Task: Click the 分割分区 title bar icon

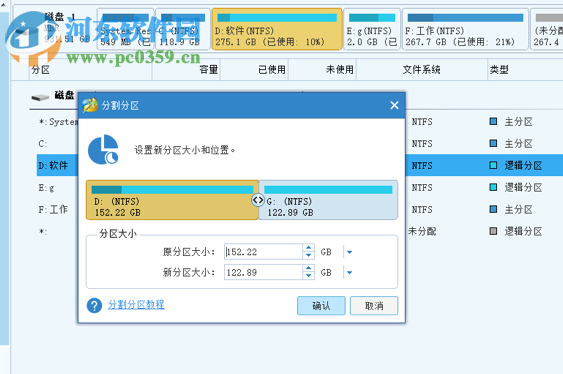Action: point(90,105)
